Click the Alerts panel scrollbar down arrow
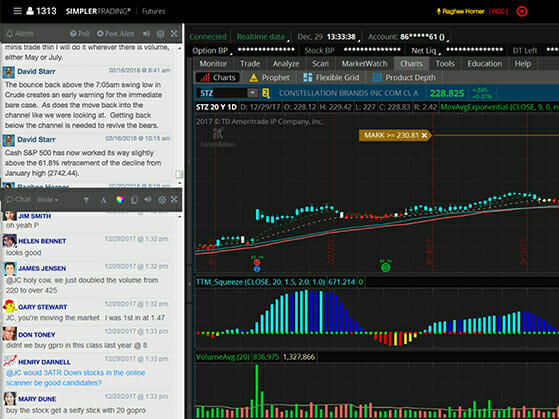The height and width of the screenshot is (419, 559). tap(180, 183)
